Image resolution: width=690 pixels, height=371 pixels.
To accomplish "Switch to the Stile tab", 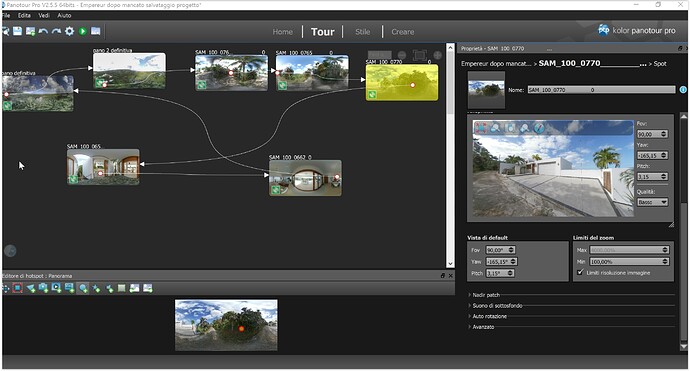I will 363,32.
